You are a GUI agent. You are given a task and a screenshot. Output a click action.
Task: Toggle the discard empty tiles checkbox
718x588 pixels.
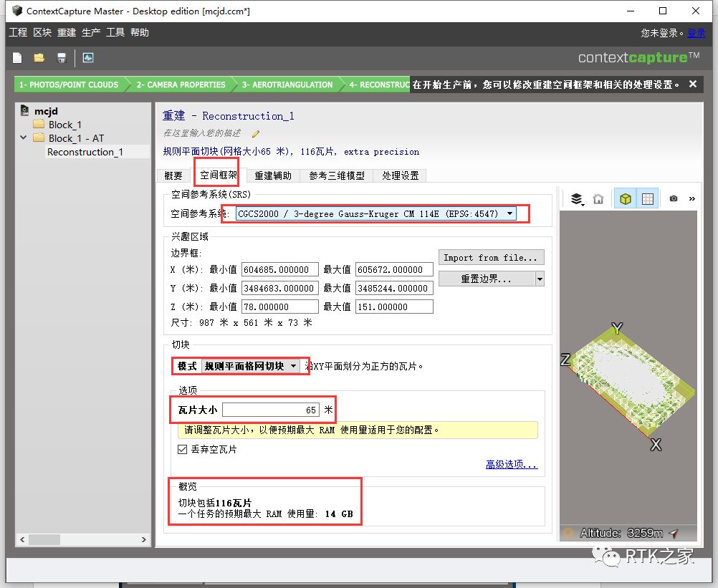[x=182, y=449]
